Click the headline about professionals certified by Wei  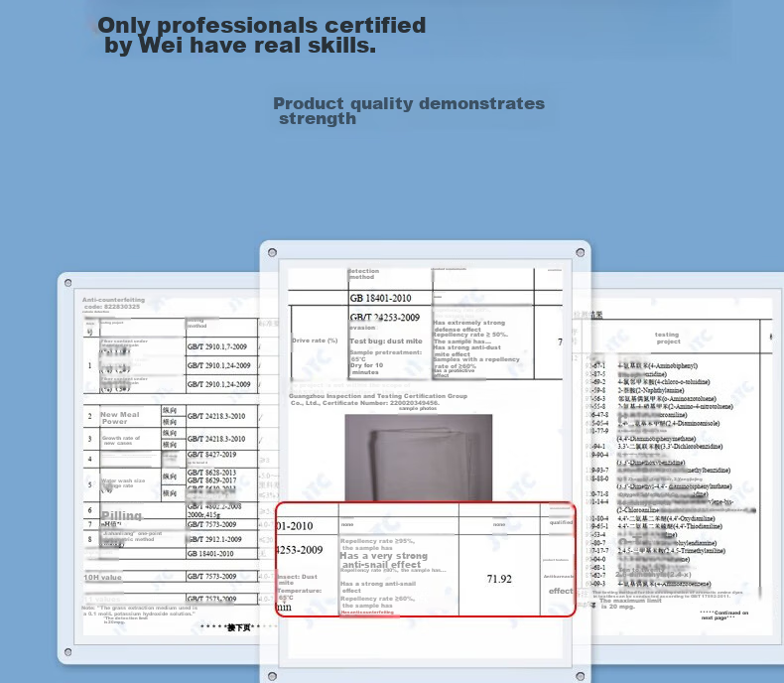pos(262,35)
